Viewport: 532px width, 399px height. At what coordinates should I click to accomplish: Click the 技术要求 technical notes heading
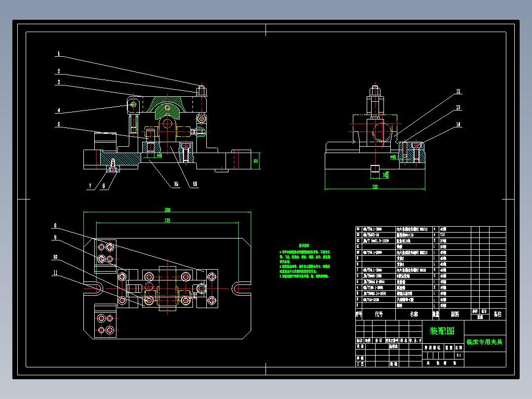tap(304, 245)
